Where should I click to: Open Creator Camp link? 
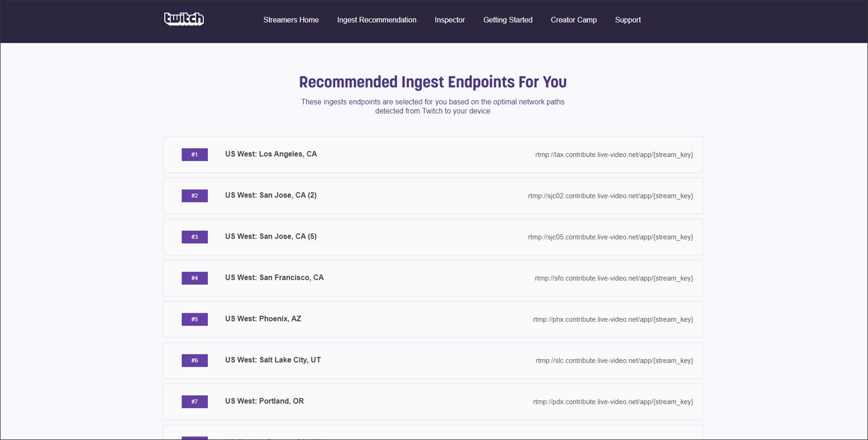point(574,20)
